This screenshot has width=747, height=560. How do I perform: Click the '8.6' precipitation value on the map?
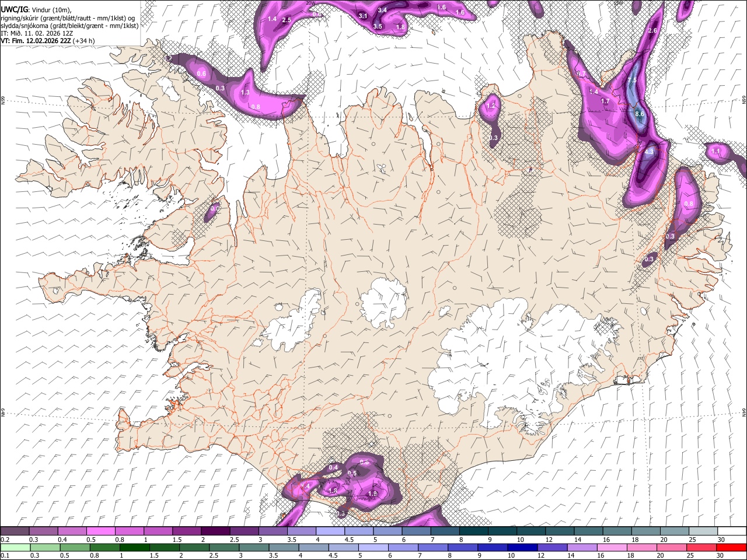pyautogui.click(x=640, y=114)
